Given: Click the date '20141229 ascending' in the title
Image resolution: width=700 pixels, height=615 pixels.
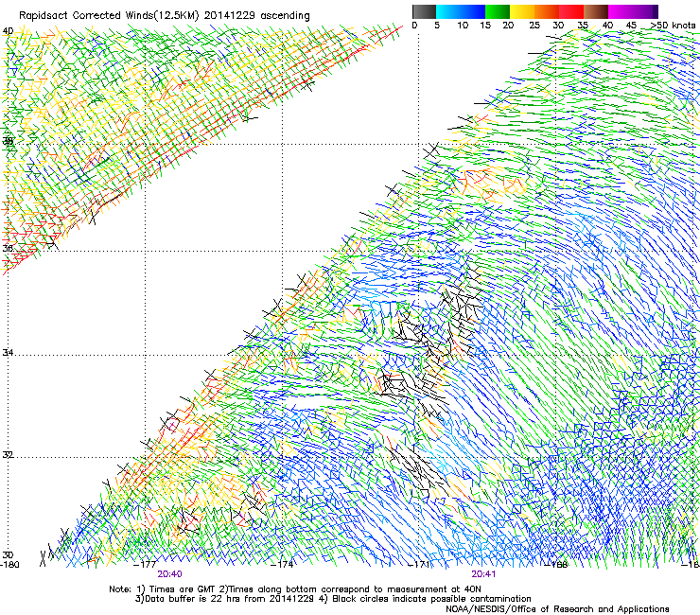Looking at the screenshot, I should click(x=256, y=15).
